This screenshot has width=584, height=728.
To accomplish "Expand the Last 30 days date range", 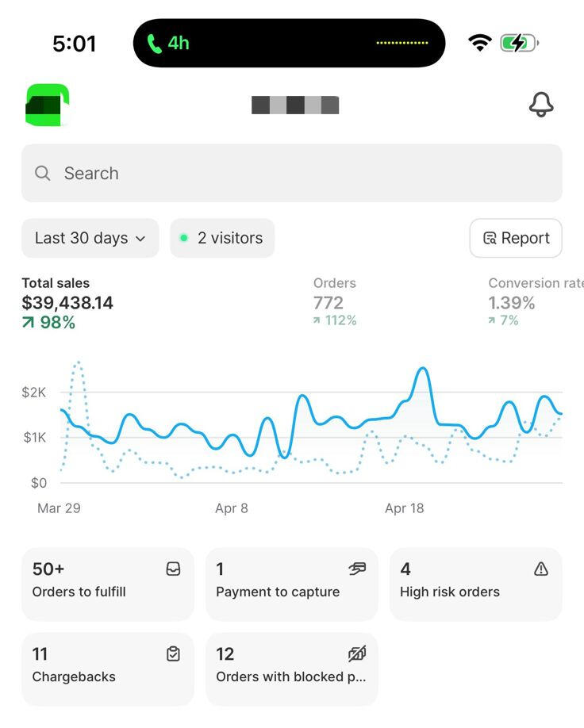I will pos(90,238).
